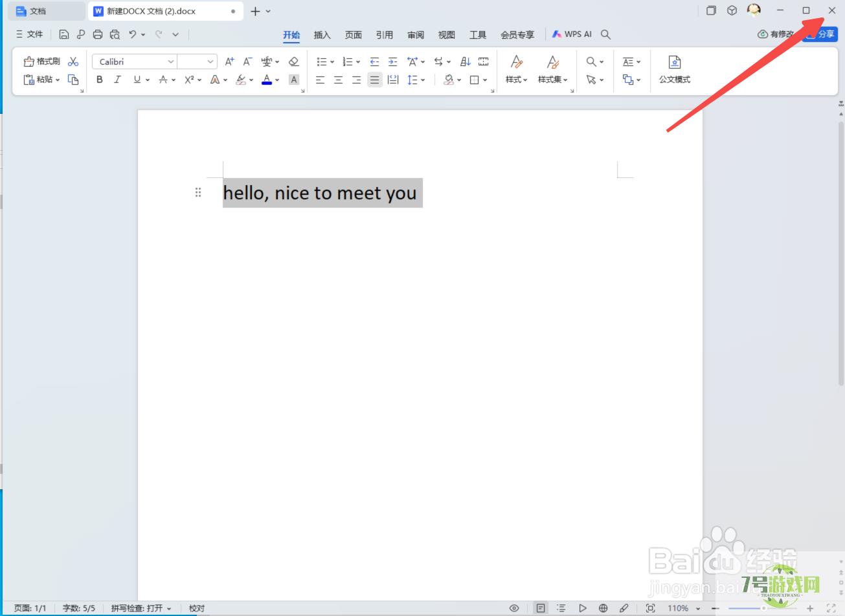This screenshot has height=616, width=845.
Task: Expand the zoom 110% dropdown arrow
Action: (x=698, y=608)
